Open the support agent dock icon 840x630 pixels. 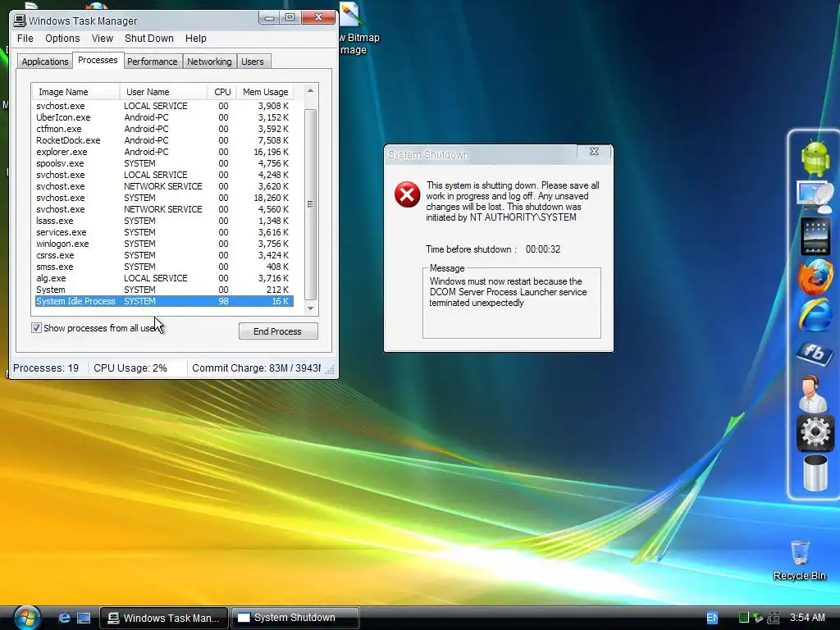coord(813,393)
